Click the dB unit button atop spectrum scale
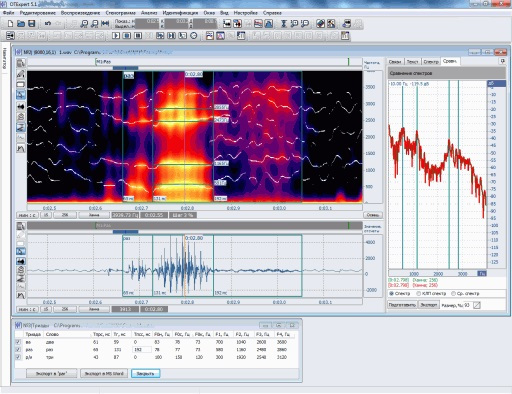Viewport: 512px width, 394px height. pyautogui.click(x=496, y=83)
